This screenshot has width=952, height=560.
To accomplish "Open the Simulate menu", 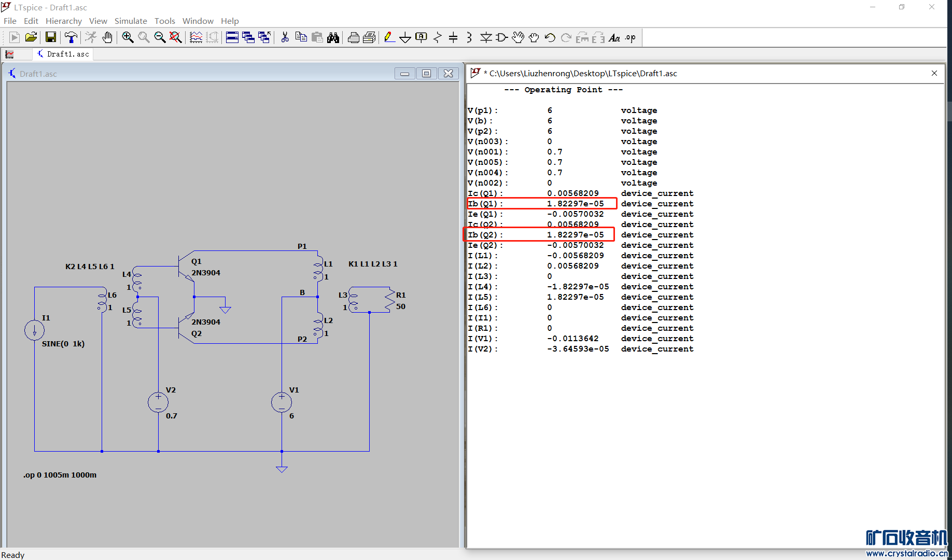I will 131,21.
